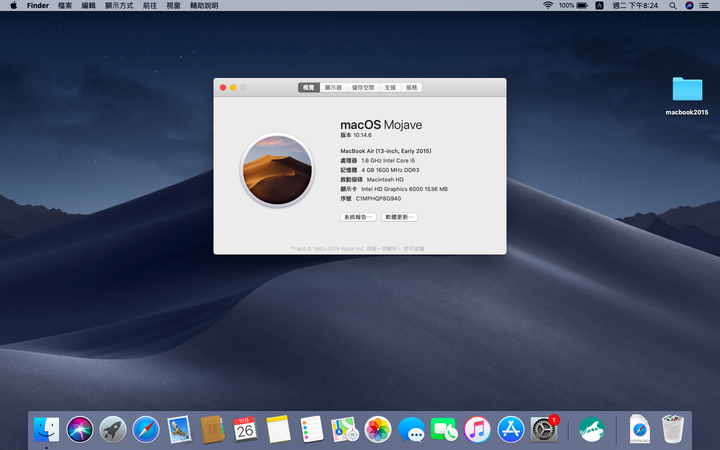
Task: Open 檔案 menu
Action: tap(65, 6)
